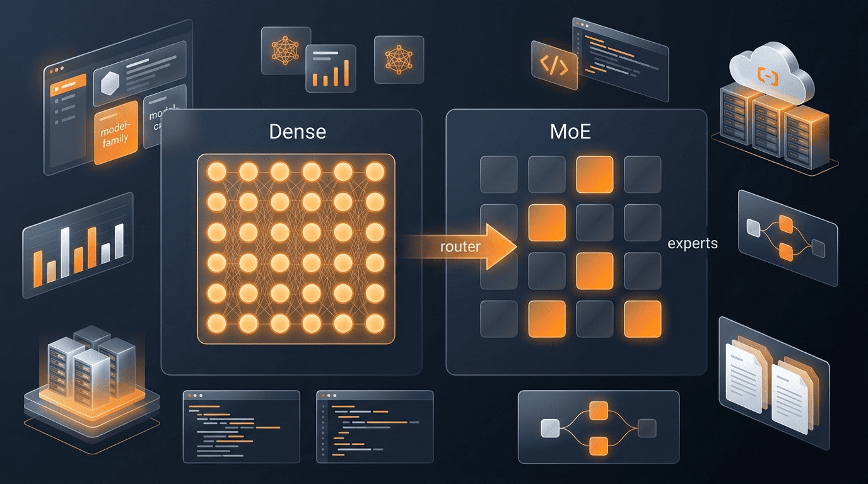
Task: Open the flowchart panel below the MoE panel
Action: (599, 429)
